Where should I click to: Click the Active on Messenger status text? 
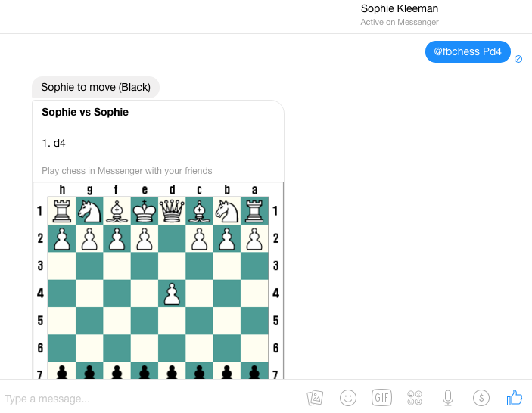point(400,23)
